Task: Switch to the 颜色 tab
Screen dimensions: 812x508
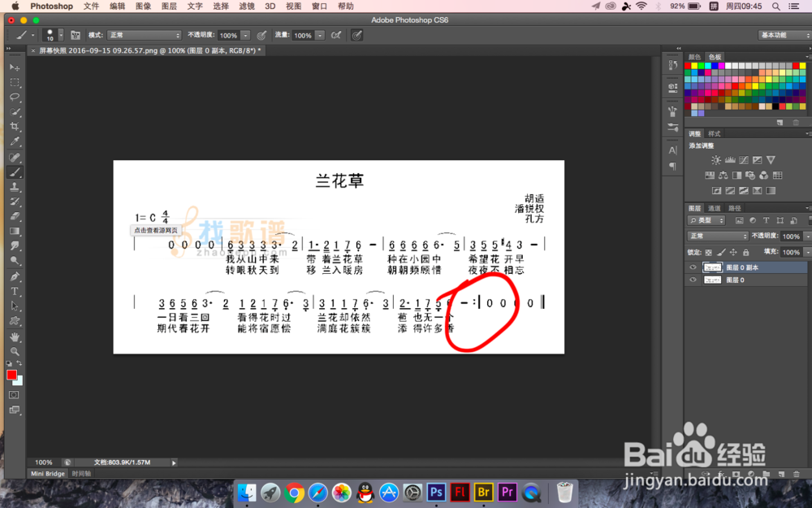Action: click(694, 57)
